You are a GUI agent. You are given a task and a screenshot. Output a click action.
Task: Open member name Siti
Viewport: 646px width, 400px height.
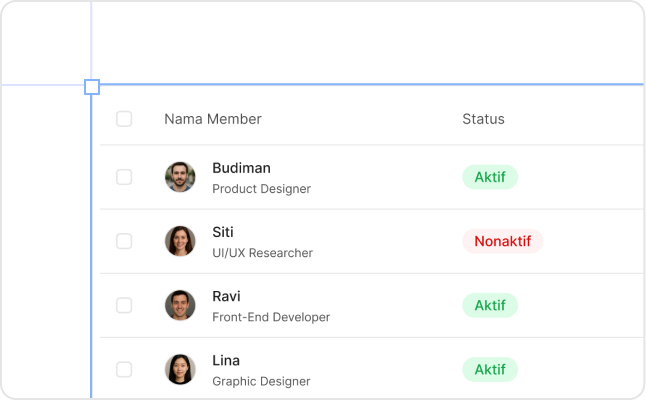223,232
